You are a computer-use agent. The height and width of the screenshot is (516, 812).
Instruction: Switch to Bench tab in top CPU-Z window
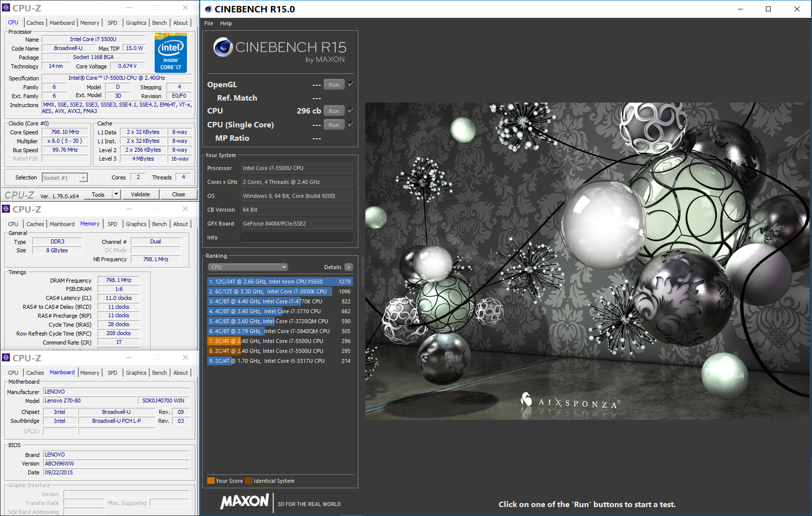pyautogui.click(x=160, y=23)
